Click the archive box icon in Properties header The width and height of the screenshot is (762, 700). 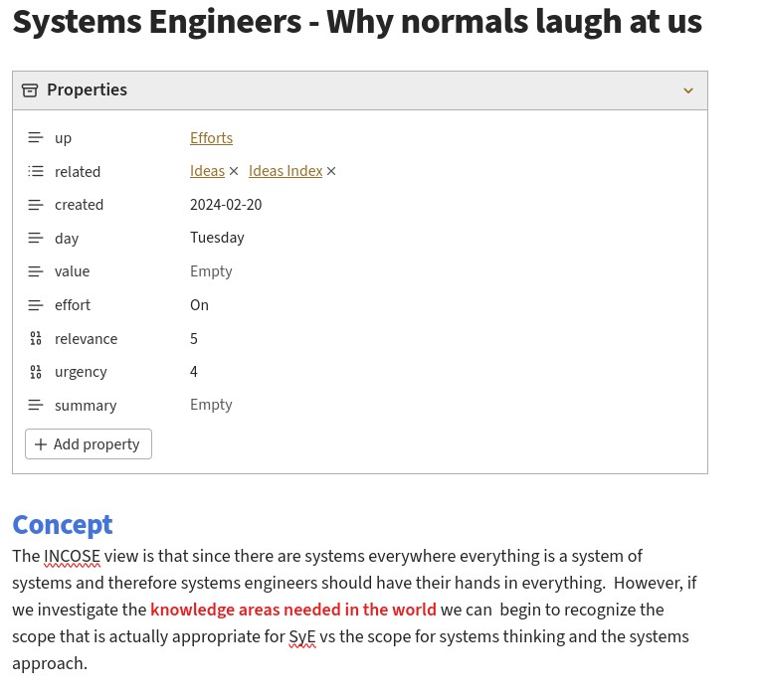click(30, 90)
